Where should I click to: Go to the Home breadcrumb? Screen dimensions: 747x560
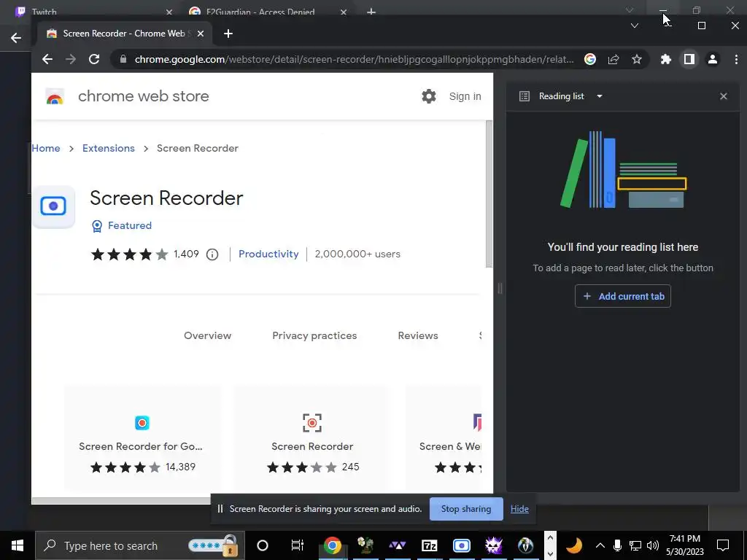tap(46, 148)
